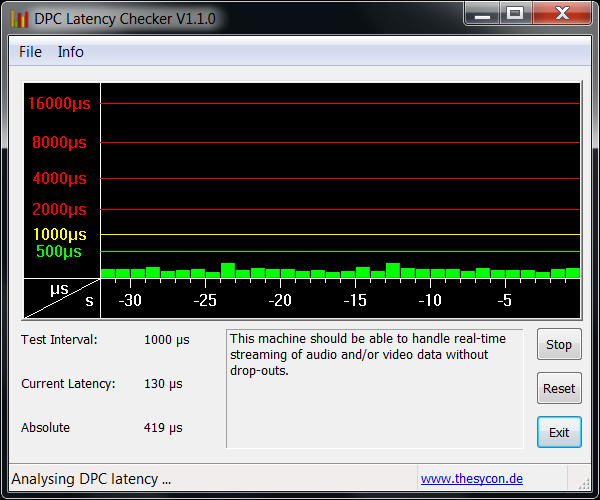Click the Test Interval label

coord(59,339)
